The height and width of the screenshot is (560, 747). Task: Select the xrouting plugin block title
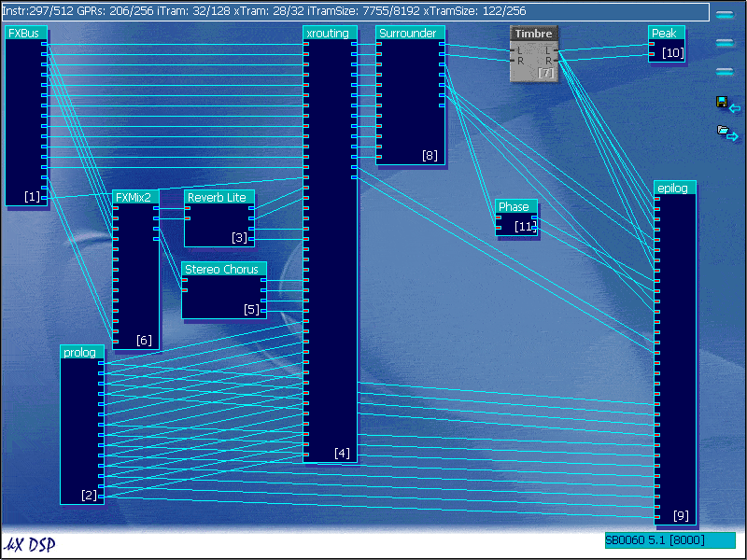tap(330, 33)
